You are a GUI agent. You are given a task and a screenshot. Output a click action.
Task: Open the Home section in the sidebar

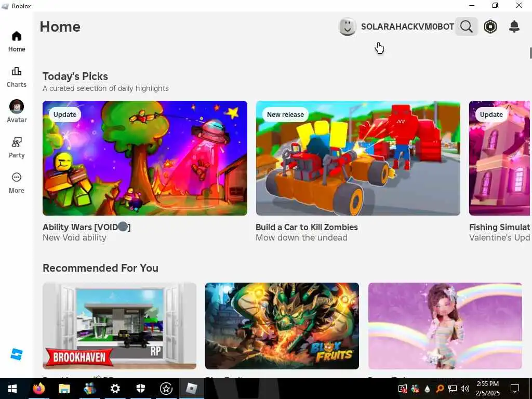point(16,42)
